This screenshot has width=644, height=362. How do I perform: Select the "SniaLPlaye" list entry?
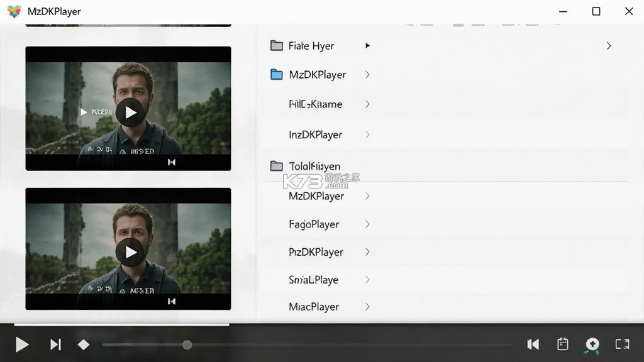[x=313, y=280]
